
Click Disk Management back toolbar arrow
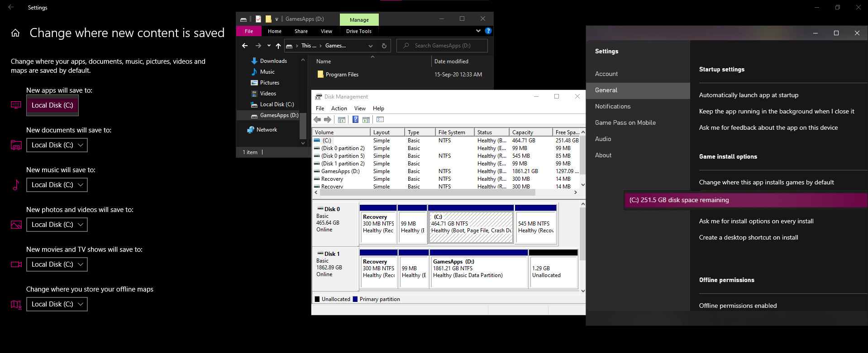(317, 119)
